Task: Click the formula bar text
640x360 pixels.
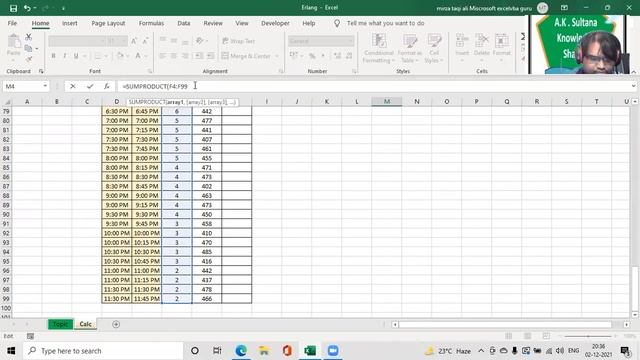Action: pyautogui.click(x=155, y=86)
